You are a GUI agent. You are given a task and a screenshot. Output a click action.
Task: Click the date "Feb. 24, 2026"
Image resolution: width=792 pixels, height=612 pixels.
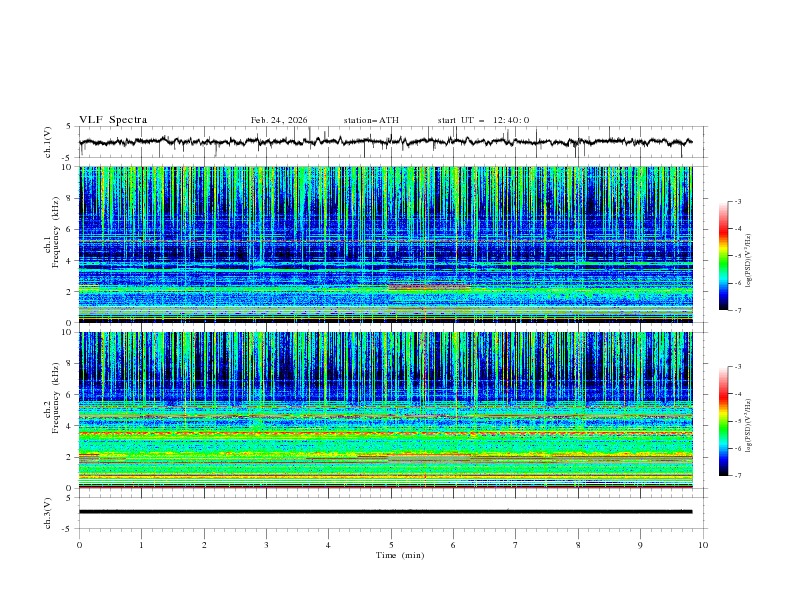pos(279,120)
